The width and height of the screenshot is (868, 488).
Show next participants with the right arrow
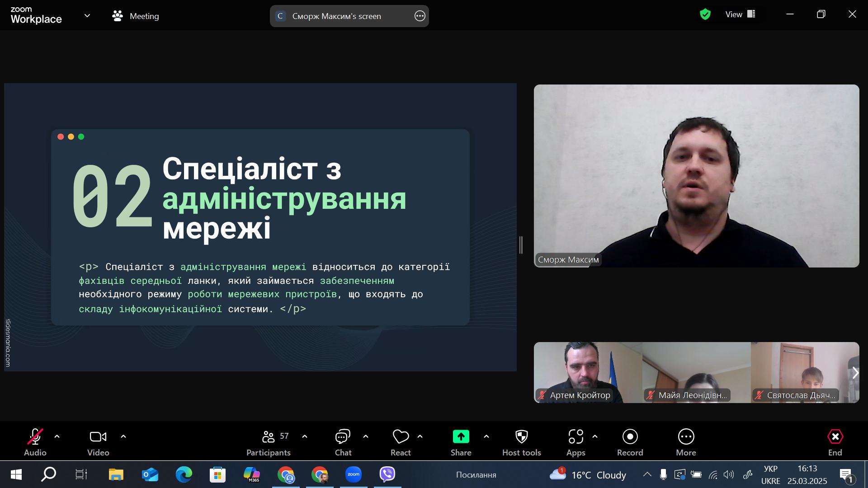click(854, 373)
